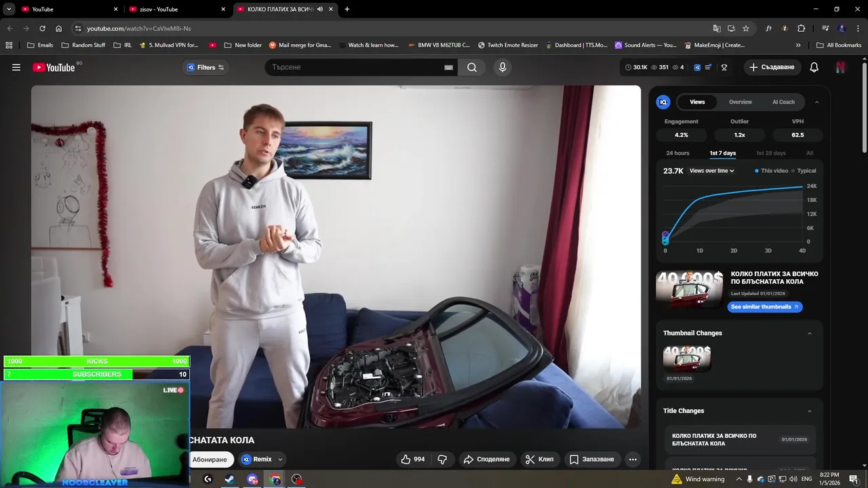
Task: Show hidden system tray icons
Action: (739, 479)
